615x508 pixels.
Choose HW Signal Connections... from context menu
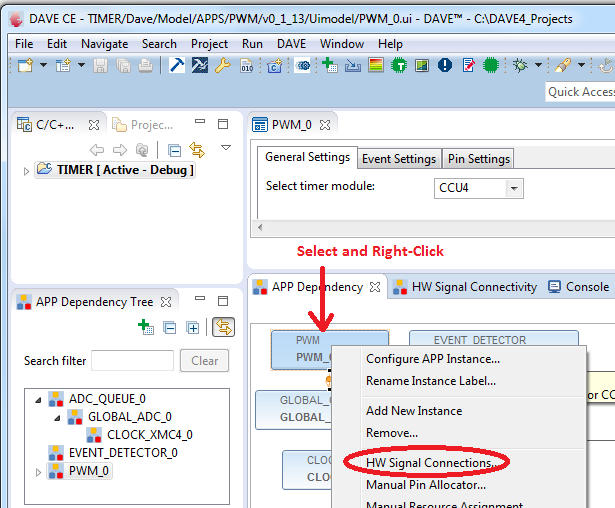coord(431,463)
